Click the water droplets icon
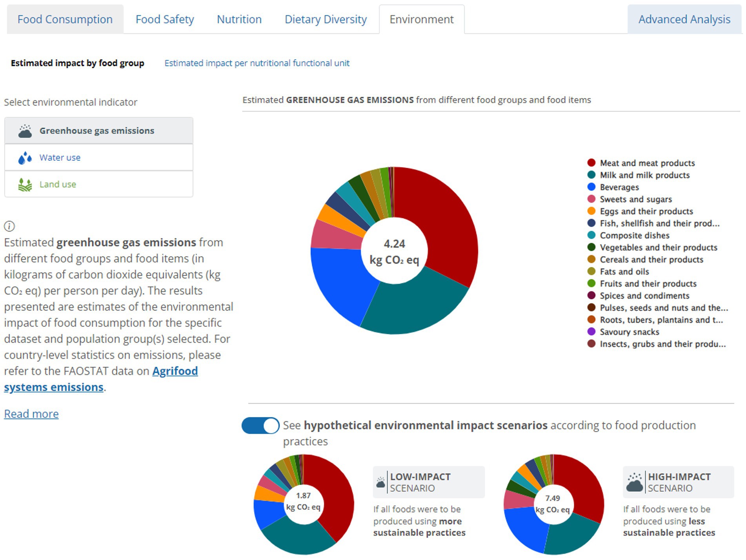The height and width of the screenshot is (560, 746). (25, 158)
